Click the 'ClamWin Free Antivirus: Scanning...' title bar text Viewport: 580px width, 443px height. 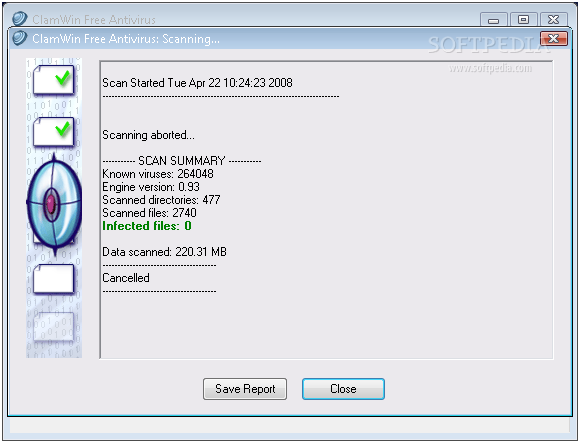coord(126,38)
